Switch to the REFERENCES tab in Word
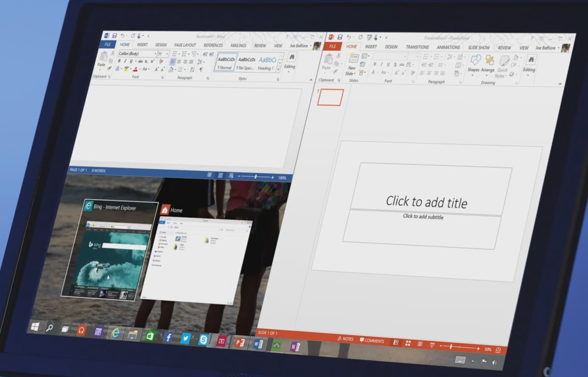588x377 pixels. pos(213,46)
